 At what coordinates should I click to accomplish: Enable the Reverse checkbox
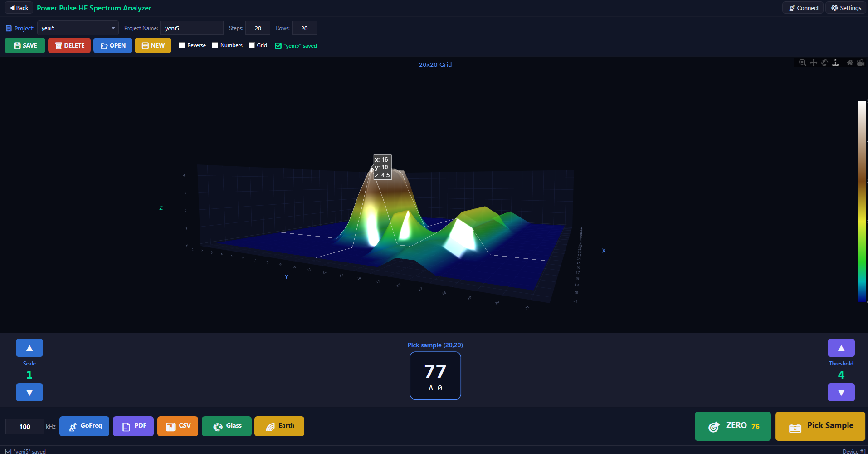click(182, 45)
